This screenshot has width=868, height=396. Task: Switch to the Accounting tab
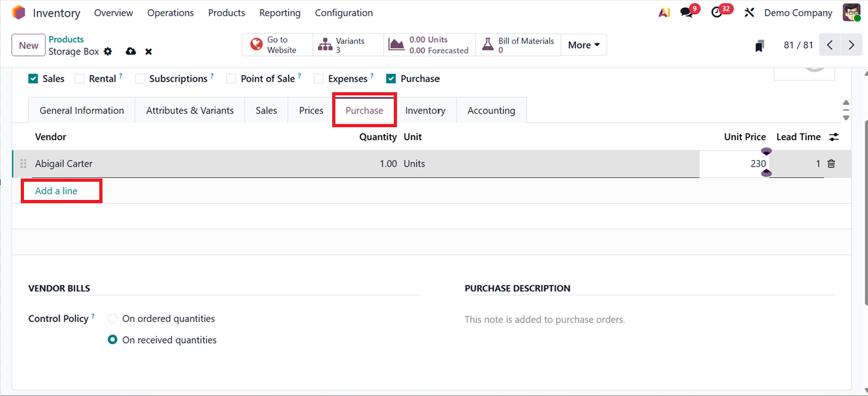[491, 110]
